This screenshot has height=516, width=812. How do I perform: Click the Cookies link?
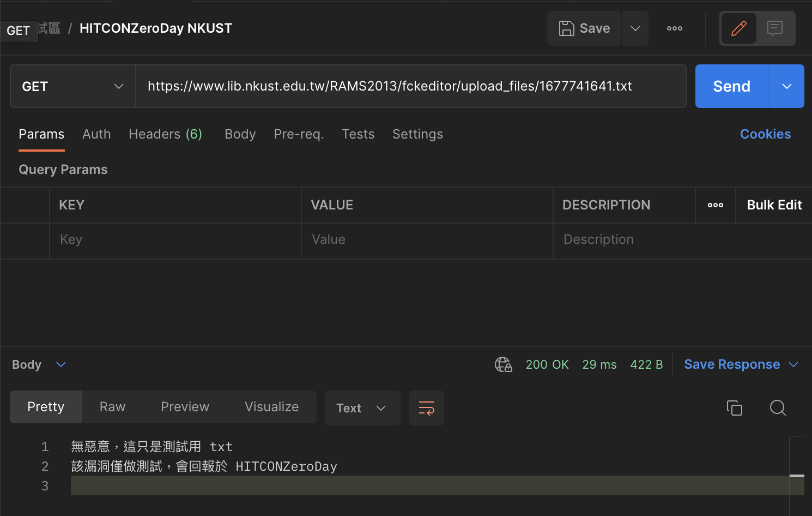click(765, 134)
